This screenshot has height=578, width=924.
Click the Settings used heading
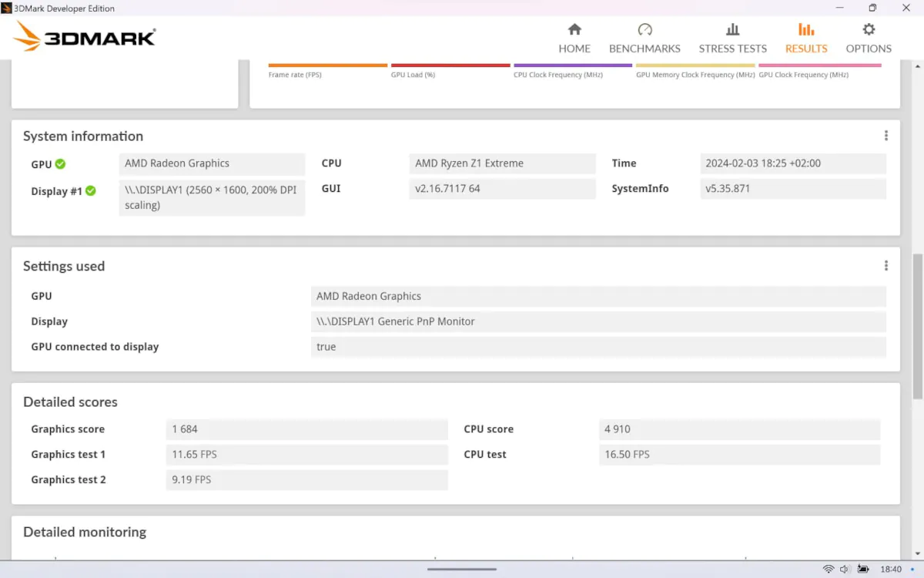pyautogui.click(x=64, y=267)
